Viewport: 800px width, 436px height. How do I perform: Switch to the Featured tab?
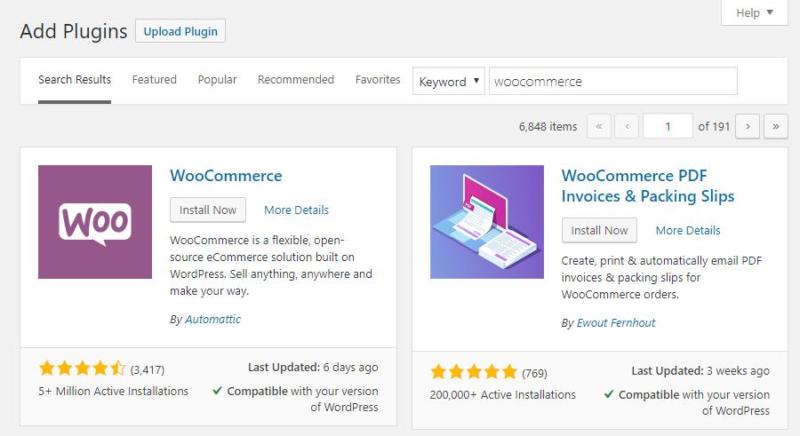(154, 80)
